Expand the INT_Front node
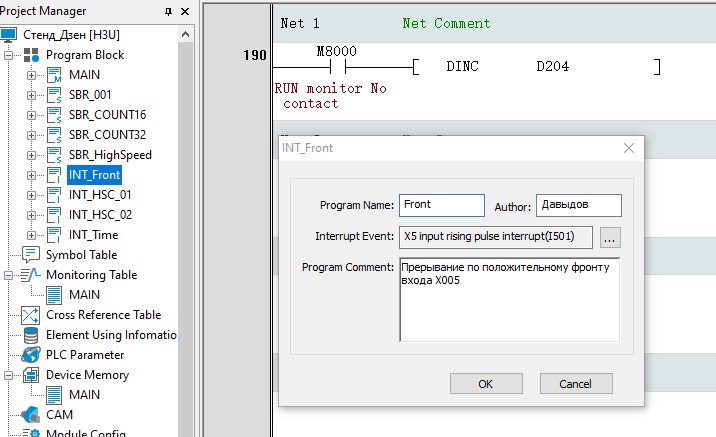This screenshot has height=437, width=716. pyautogui.click(x=31, y=175)
